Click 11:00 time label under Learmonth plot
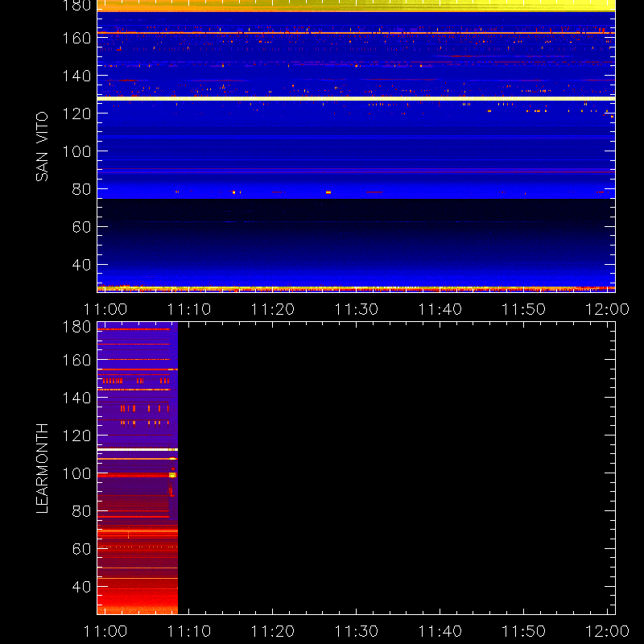Image resolution: width=644 pixels, height=644 pixels. (x=105, y=631)
